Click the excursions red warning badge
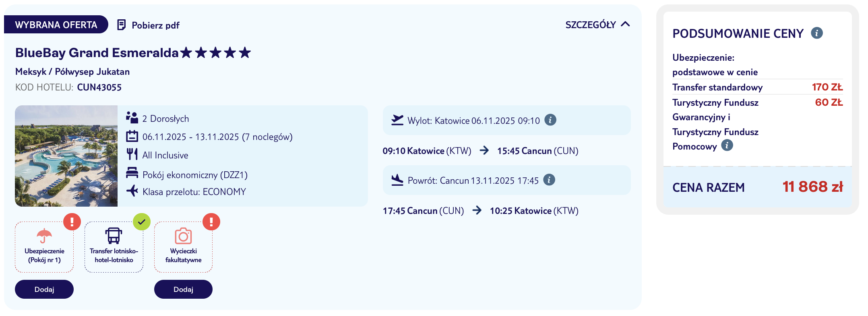The width and height of the screenshot is (868, 316). point(211,222)
